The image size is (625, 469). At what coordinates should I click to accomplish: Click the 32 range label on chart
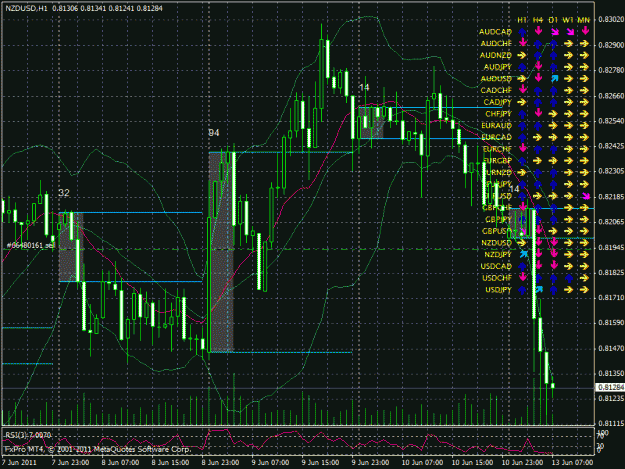tap(64, 193)
